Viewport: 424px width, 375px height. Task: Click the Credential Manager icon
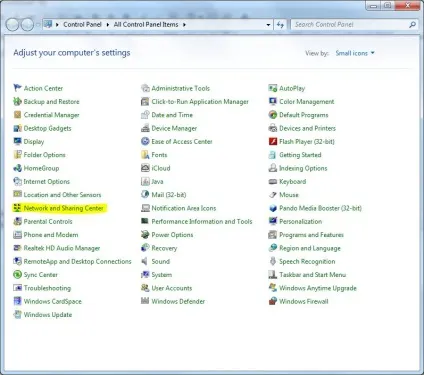point(17,115)
